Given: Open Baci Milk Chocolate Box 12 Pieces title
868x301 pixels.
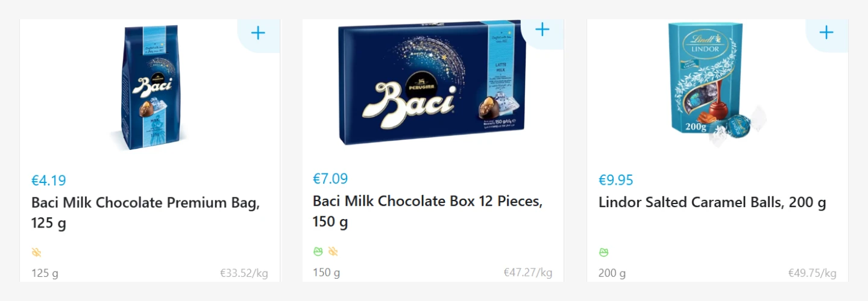Looking at the screenshot, I should [427, 211].
